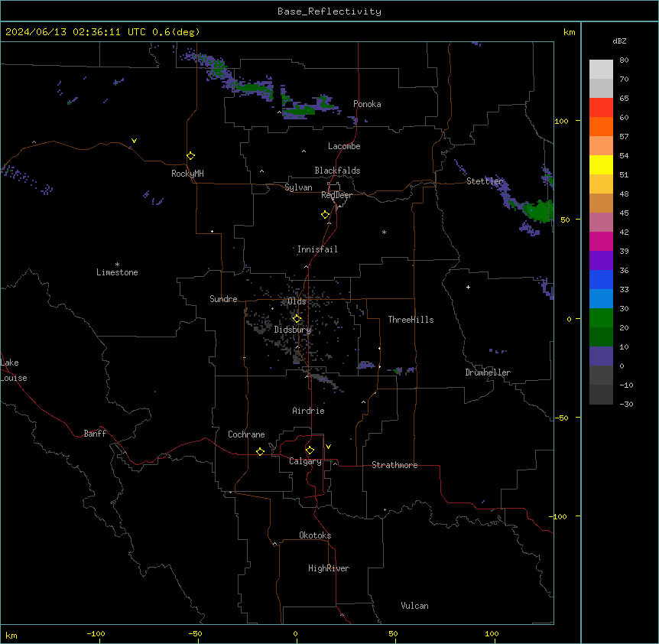Click the light blue 30-33 dBZ swatch
Viewport: 659px width, 644px height.
click(x=601, y=299)
